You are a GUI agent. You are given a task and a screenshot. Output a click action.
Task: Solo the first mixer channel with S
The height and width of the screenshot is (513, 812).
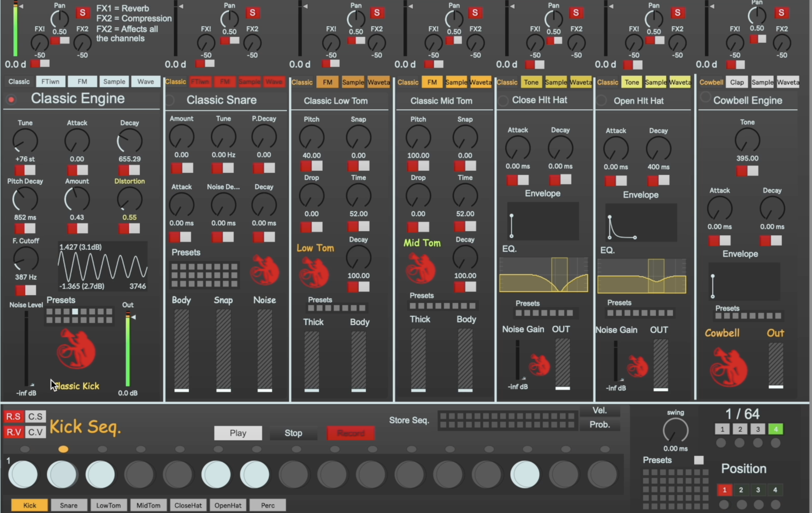pos(83,13)
